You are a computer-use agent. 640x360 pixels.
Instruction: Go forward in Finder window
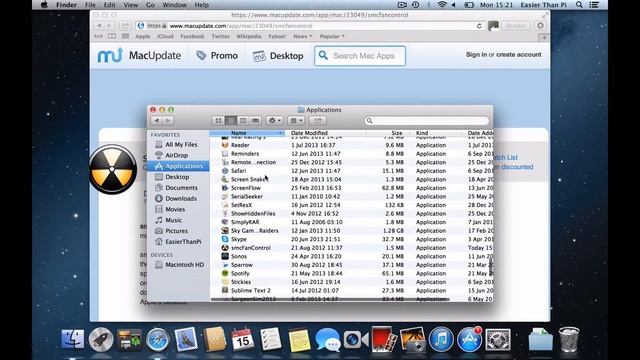(168, 120)
